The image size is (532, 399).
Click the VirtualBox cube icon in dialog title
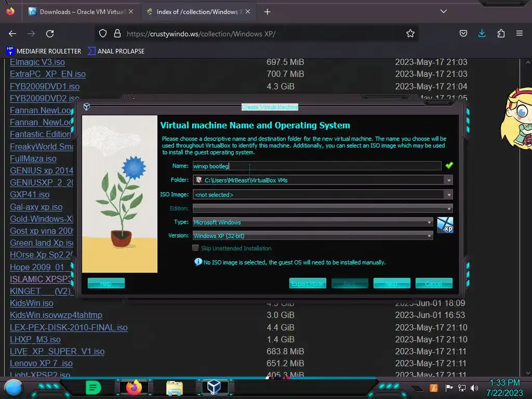[87, 107]
